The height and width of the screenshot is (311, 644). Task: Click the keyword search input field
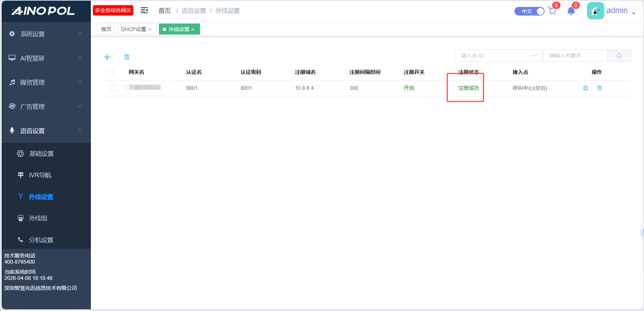click(x=575, y=56)
